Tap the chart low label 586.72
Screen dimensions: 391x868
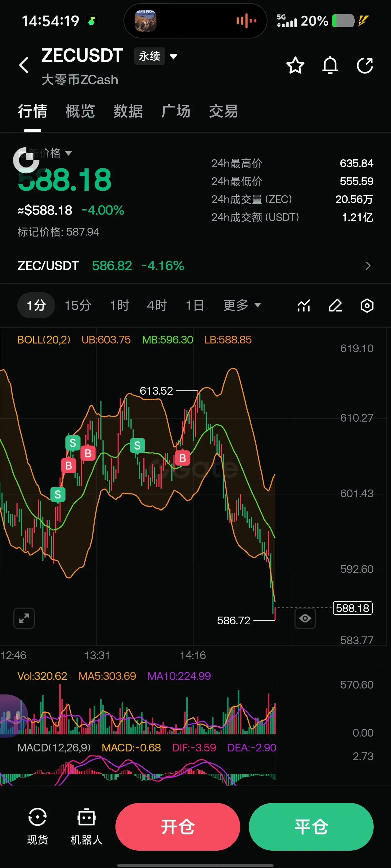[x=233, y=620]
